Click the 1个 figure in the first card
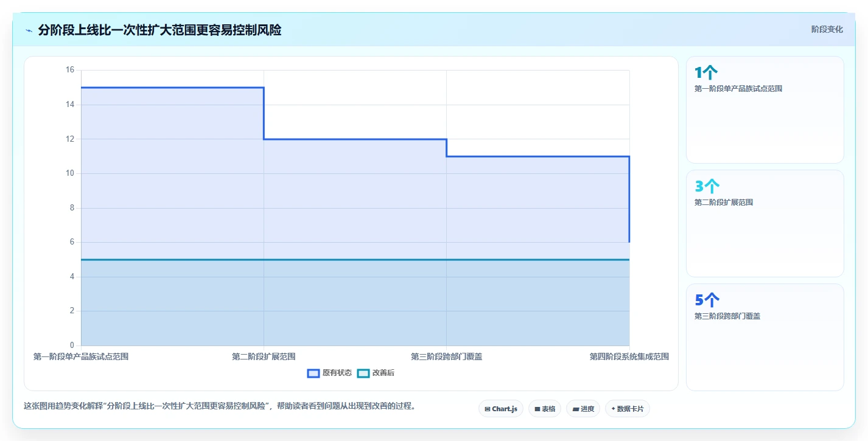 (x=706, y=72)
